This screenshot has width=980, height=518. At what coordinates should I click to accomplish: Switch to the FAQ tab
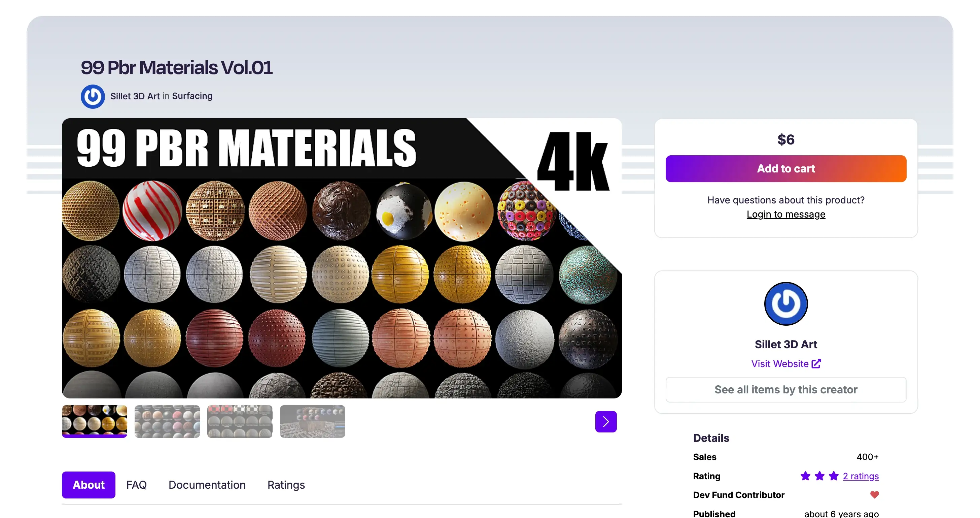point(136,485)
